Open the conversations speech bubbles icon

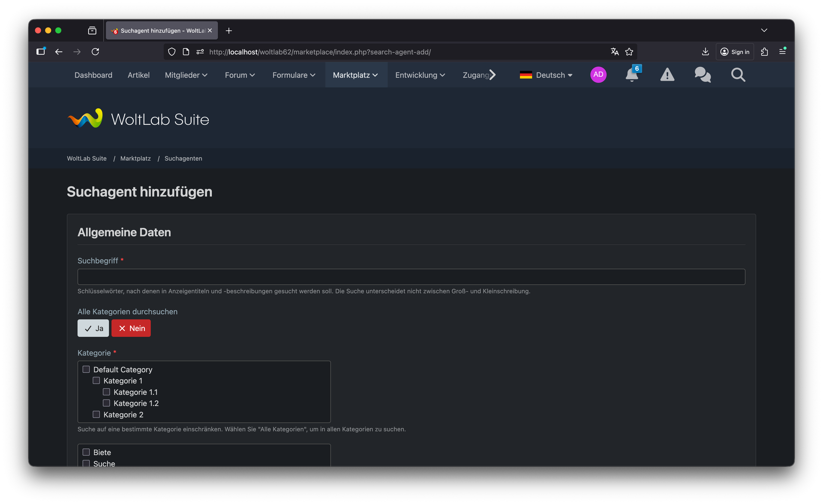point(703,75)
